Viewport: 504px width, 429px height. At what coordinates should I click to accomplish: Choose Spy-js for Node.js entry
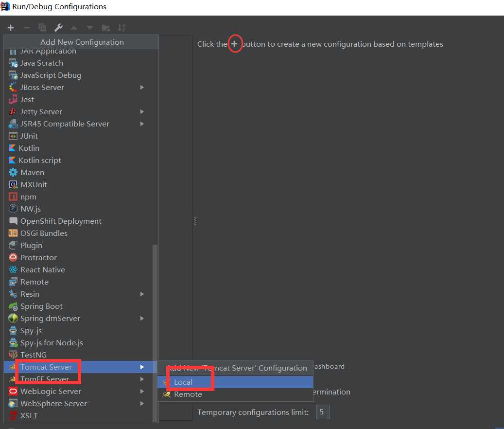pos(78,343)
